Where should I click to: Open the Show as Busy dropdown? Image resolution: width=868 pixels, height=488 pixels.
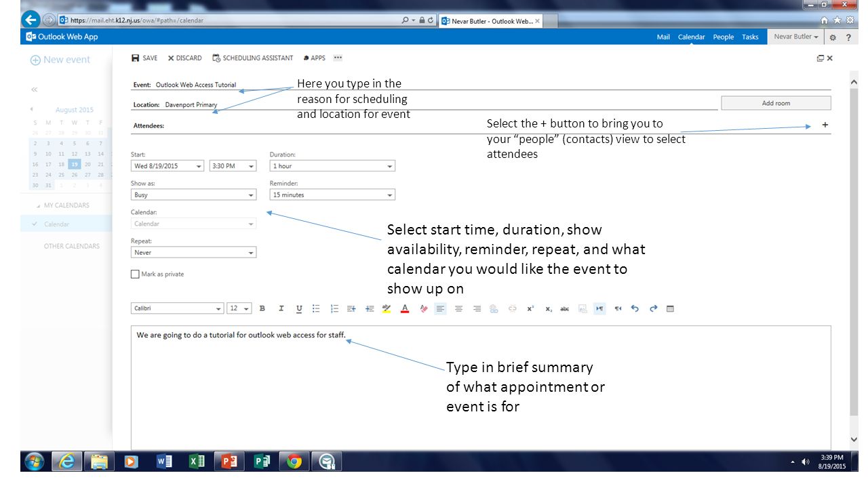[x=193, y=195]
